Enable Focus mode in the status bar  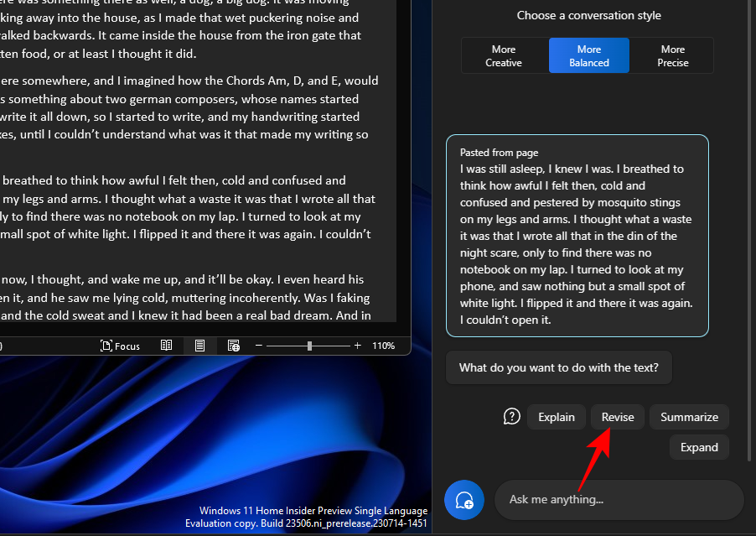tap(120, 346)
